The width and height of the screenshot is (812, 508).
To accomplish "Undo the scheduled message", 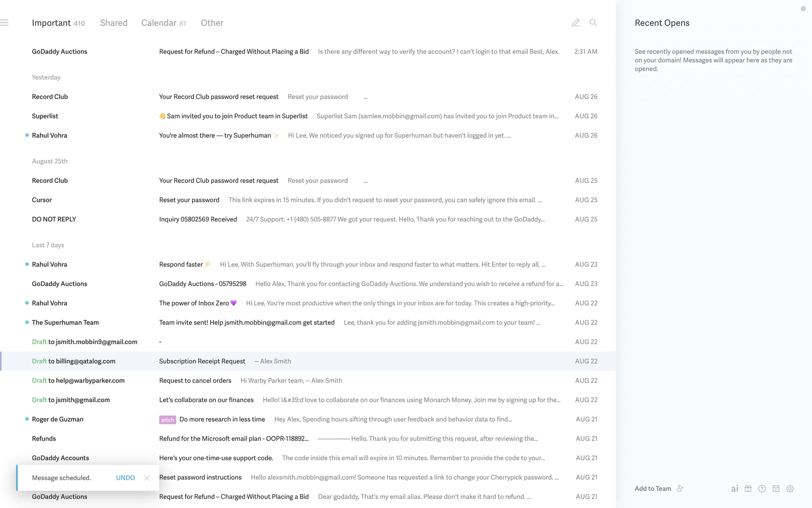I will pyautogui.click(x=125, y=478).
